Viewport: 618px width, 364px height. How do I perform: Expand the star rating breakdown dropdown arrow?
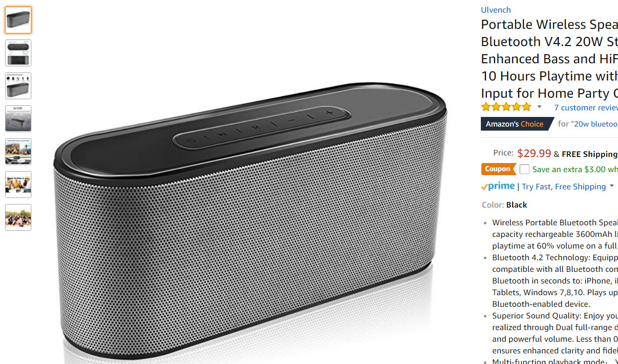(540, 107)
